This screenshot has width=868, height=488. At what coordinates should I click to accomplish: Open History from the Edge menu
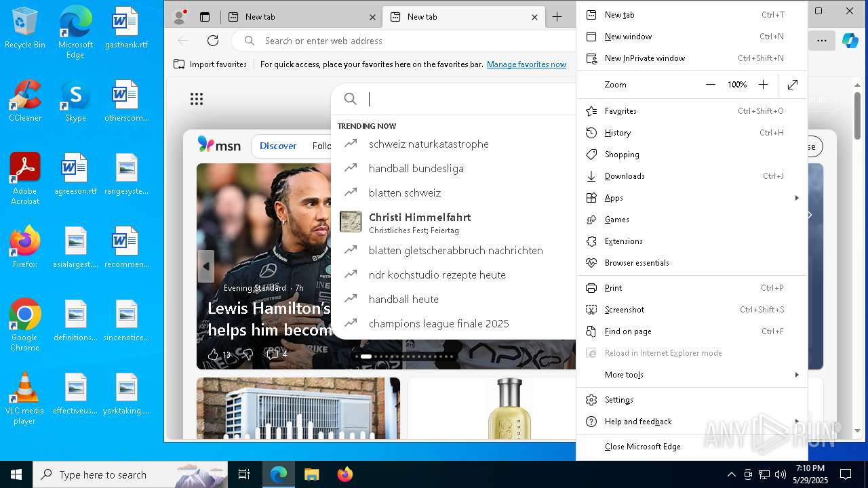tap(692, 133)
